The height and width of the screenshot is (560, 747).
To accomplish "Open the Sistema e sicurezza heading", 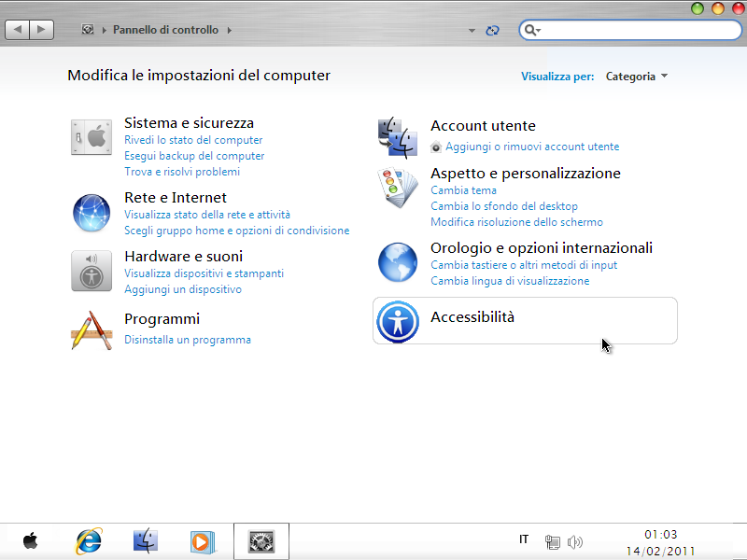I will (190, 123).
